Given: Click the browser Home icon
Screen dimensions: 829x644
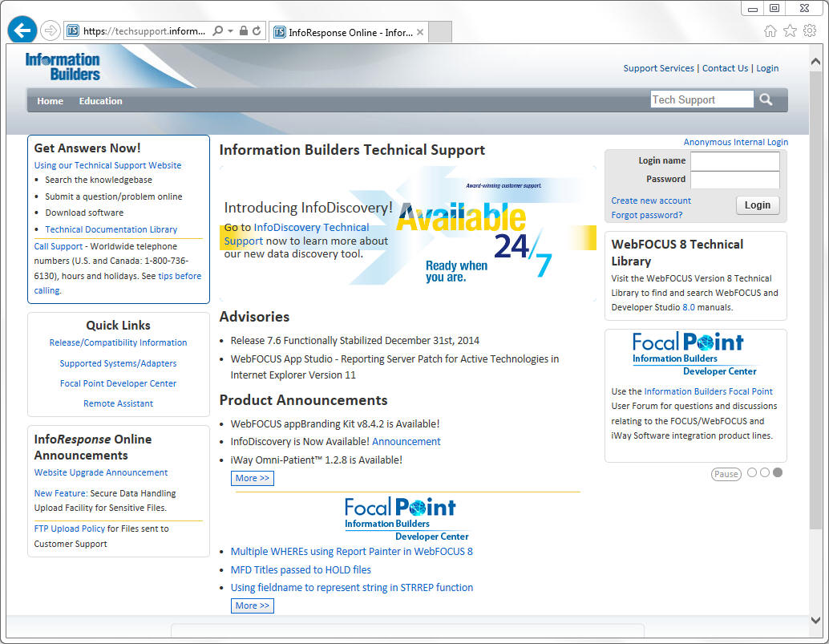Looking at the screenshot, I should click(770, 30).
